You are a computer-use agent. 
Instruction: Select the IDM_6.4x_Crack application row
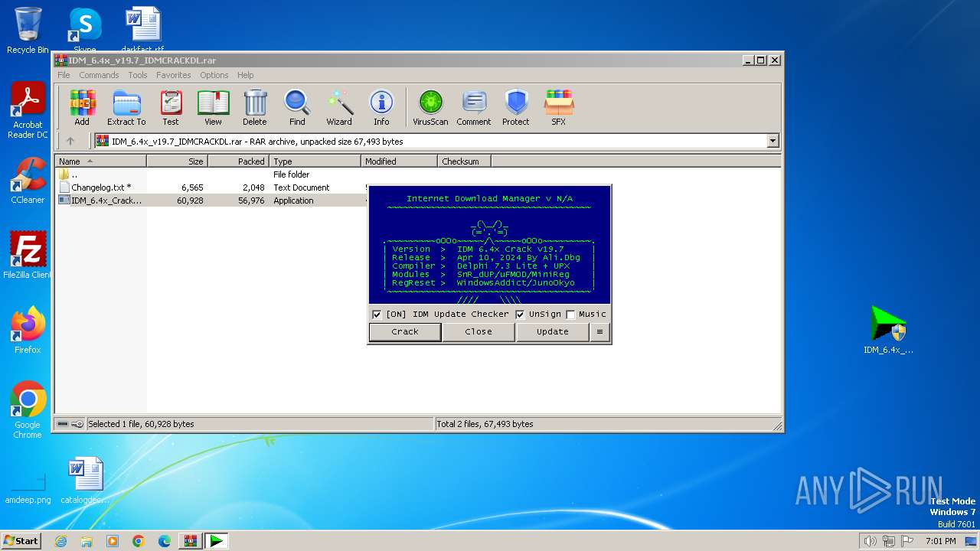point(212,201)
